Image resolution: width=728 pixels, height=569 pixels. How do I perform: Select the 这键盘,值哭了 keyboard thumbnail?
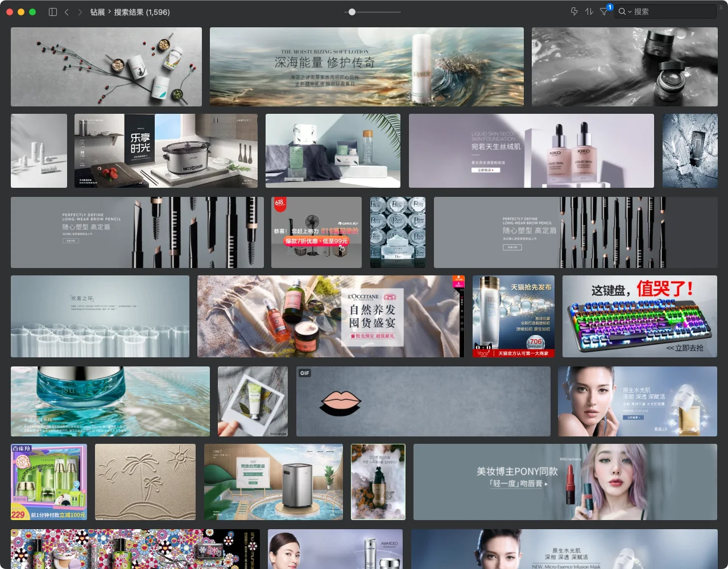tap(639, 316)
